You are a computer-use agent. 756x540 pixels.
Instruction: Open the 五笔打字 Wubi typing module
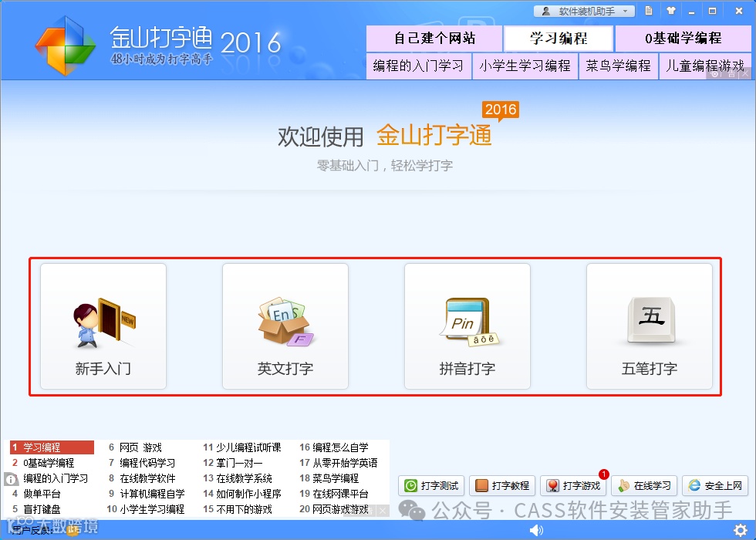tap(649, 326)
